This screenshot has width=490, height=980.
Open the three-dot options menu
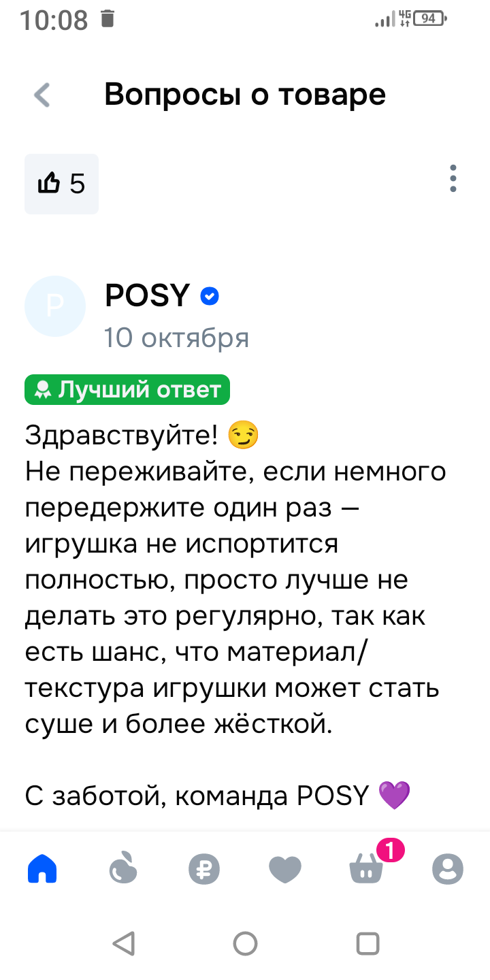click(453, 178)
